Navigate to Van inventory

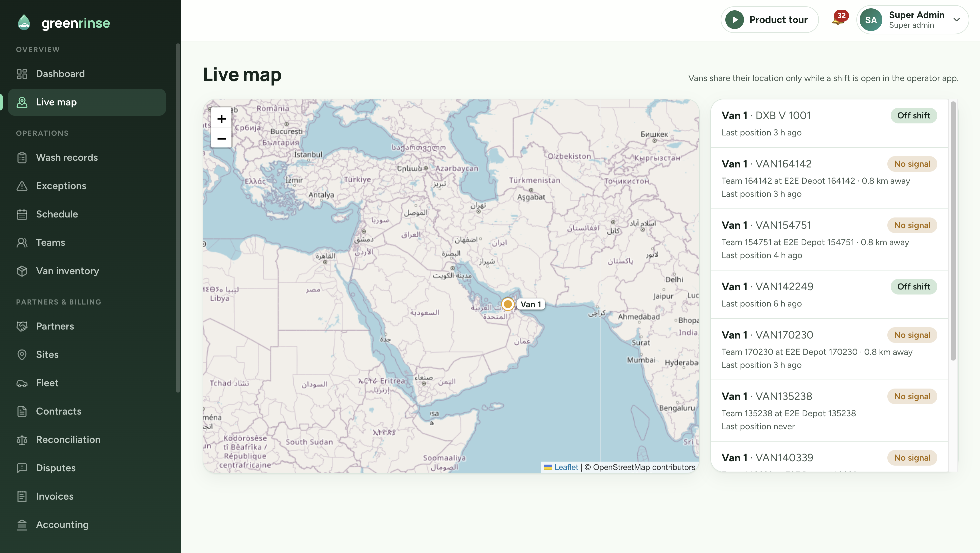87,271
